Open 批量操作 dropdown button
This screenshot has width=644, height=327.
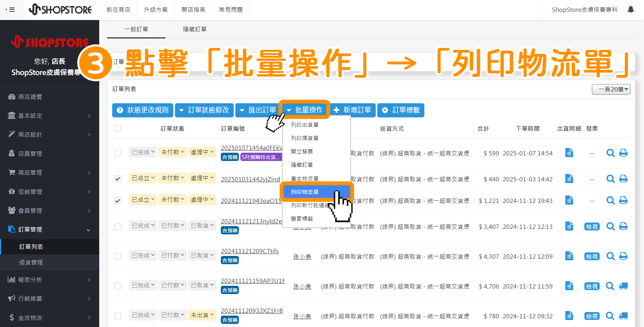click(305, 110)
